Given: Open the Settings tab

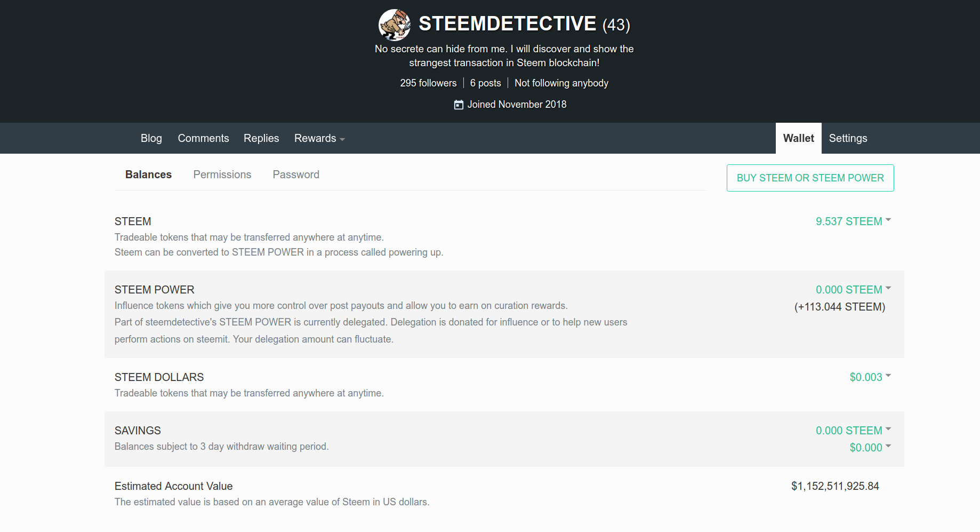Looking at the screenshot, I should coord(848,138).
